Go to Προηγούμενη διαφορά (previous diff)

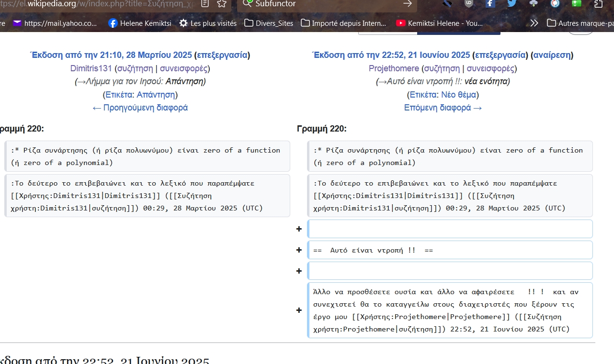pyautogui.click(x=140, y=108)
